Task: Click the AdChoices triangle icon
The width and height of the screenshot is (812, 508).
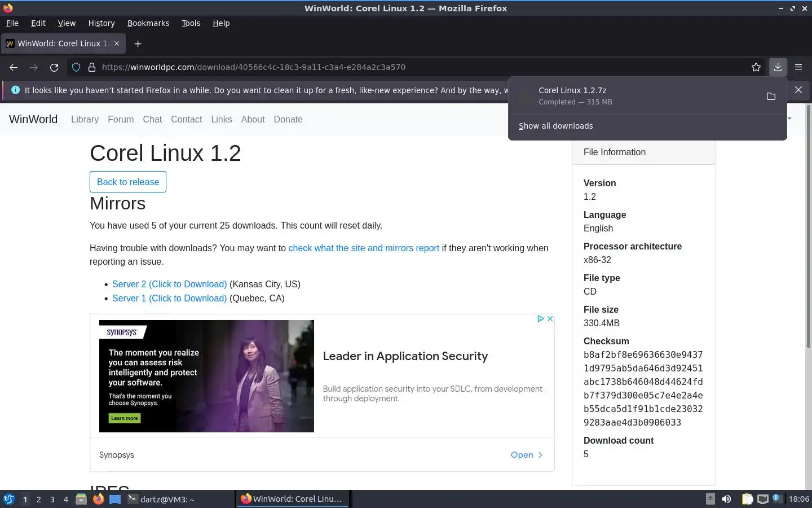Action: pyautogui.click(x=540, y=319)
